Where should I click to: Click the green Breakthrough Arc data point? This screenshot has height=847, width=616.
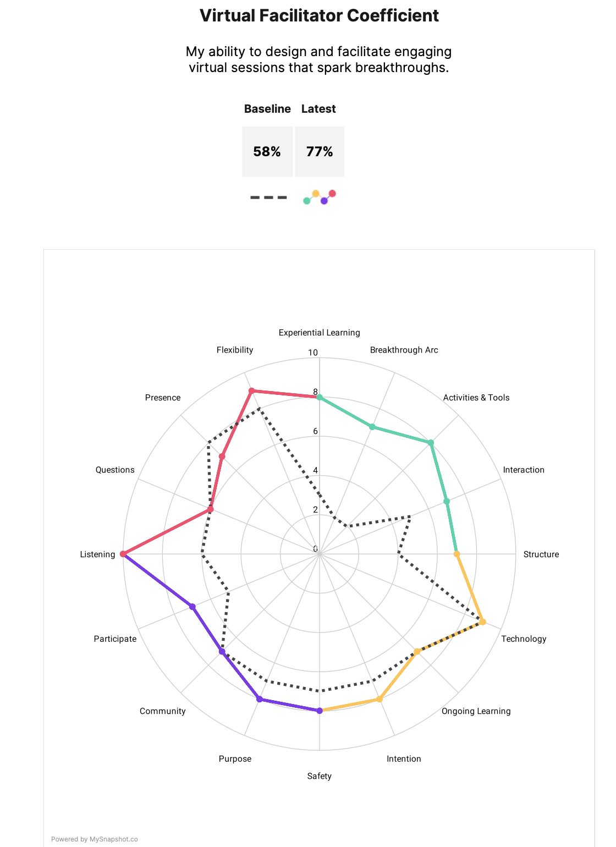pos(372,427)
